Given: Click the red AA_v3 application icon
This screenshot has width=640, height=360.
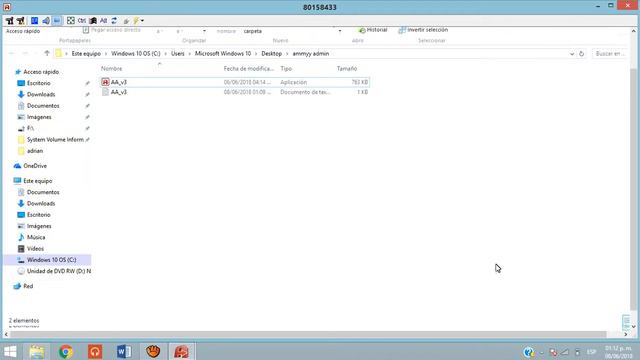Looking at the screenshot, I should click(x=105, y=82).
